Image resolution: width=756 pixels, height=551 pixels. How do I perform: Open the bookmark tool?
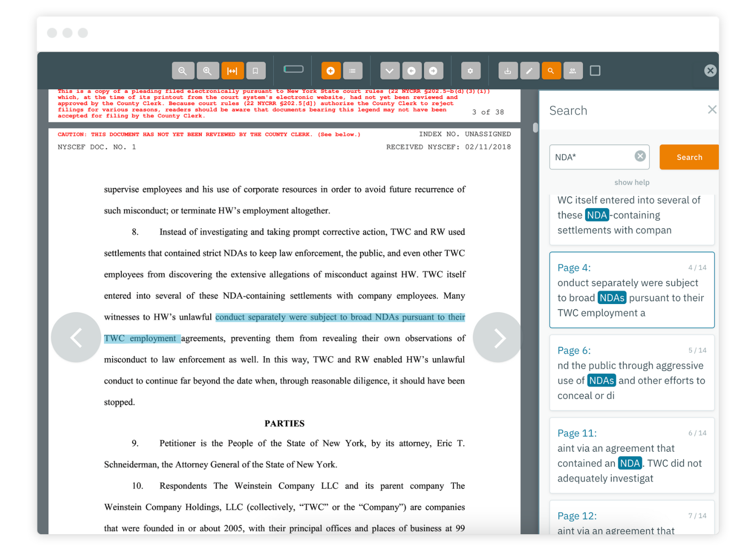coord(256,71)
